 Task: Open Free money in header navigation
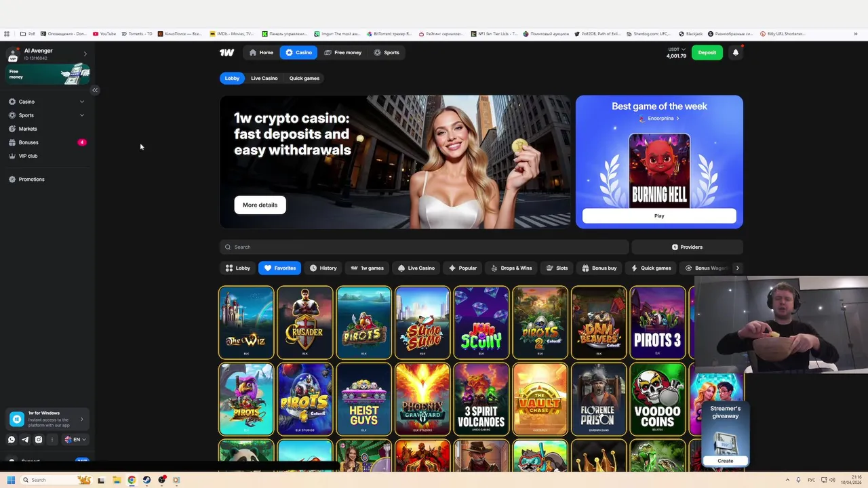point(342,52)
